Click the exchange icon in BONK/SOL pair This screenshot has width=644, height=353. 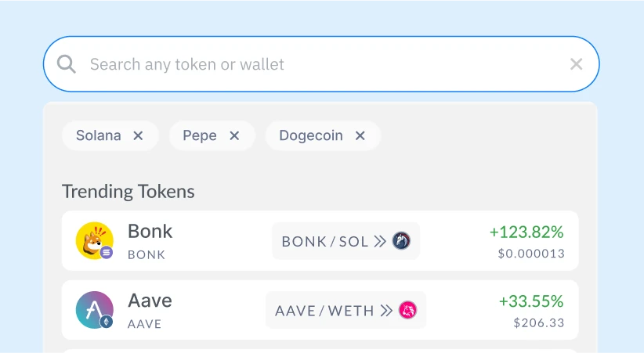tap(401, 241)
